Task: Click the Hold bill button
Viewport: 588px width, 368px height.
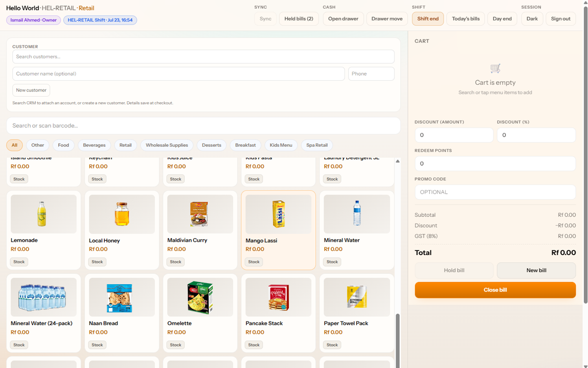Action: coord(454,270)
